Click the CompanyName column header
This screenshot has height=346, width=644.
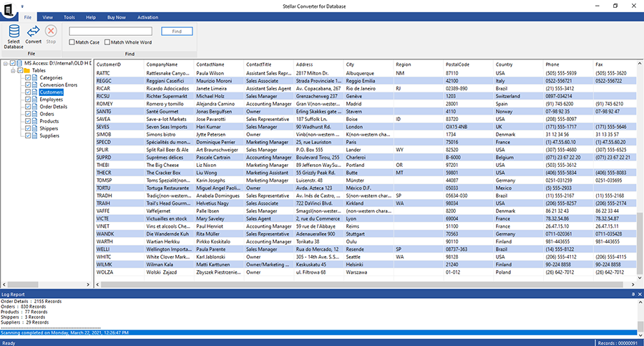[x=169, y=64]
